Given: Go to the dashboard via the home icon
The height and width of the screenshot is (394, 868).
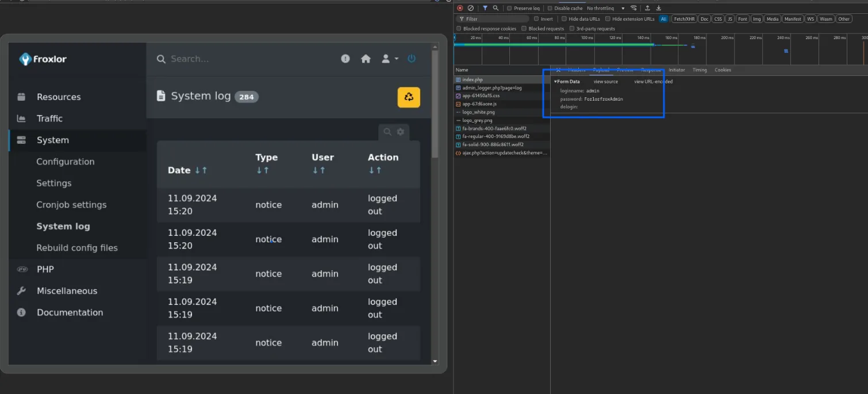Looking at the screenshot, I should click(x=366, y=59).
